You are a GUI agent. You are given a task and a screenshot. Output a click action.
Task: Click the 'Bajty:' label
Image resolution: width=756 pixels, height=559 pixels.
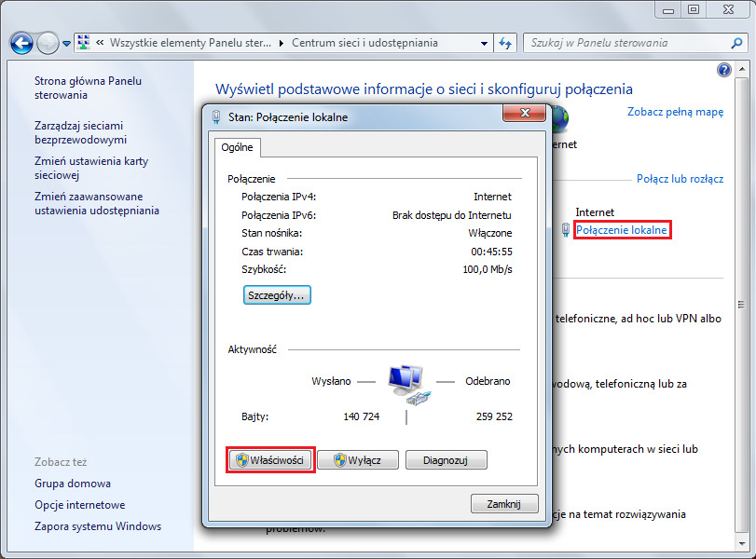pos(254,416)
